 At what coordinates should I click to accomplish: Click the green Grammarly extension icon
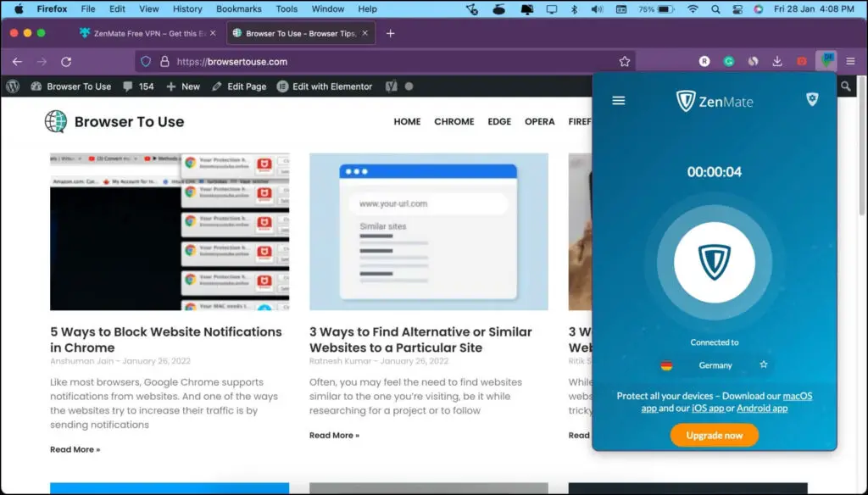[x=728, y=62]
